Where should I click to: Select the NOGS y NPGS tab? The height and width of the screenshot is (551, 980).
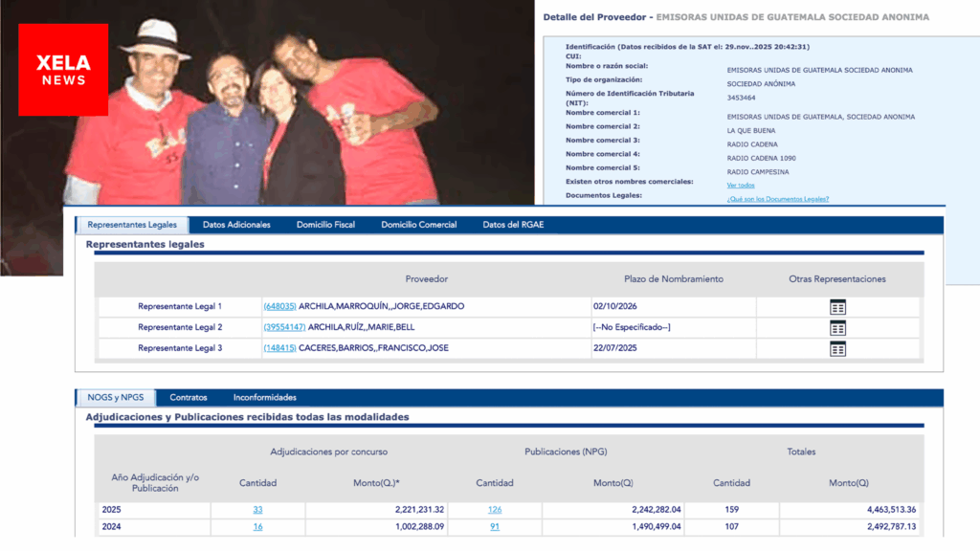click(x=115, y=397)
